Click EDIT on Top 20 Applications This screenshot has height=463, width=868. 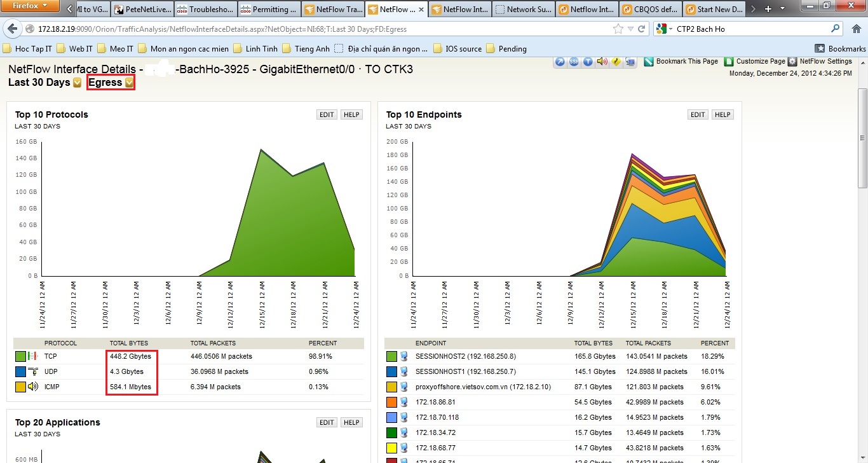point(327,422)
